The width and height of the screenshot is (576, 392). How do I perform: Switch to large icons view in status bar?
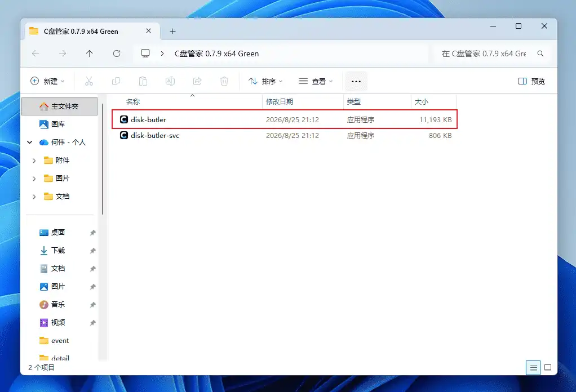pyautogui.click(x=548, y=368)
